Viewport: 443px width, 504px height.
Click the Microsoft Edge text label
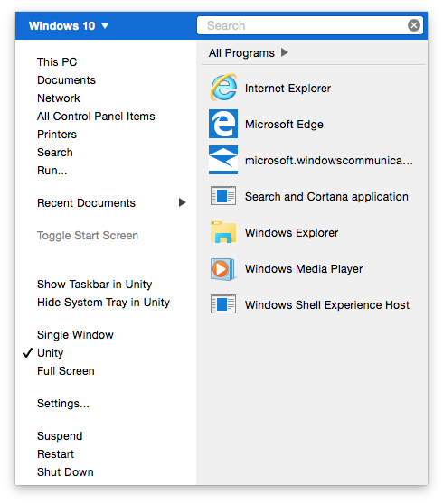pyautogui.click(x=284, y=124)
